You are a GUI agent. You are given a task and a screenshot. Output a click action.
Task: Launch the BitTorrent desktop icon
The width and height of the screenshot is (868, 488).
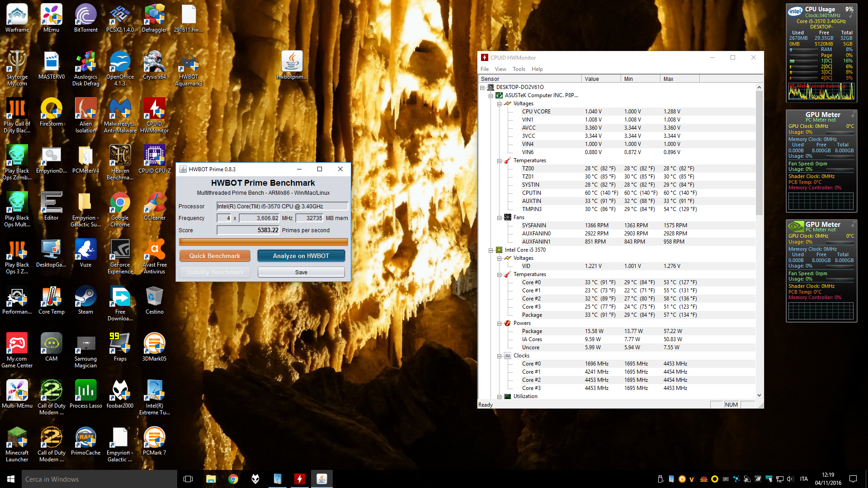coord(86,19)
